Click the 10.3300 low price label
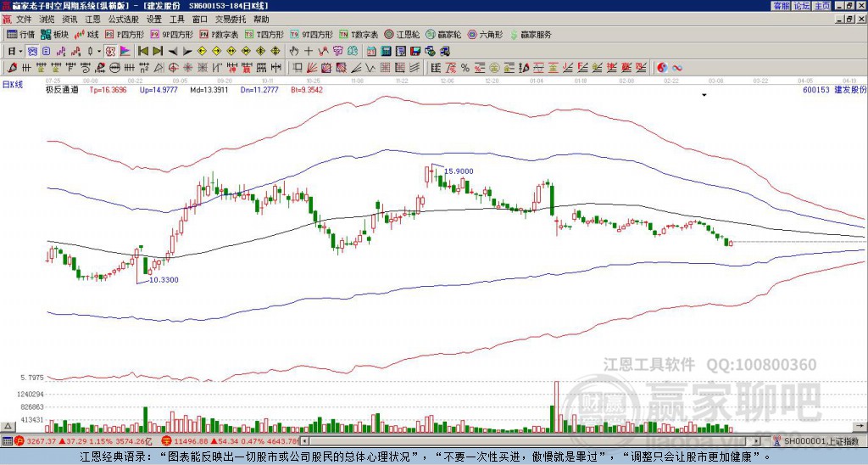Screen dimensions: 868x465 (164, 280)
